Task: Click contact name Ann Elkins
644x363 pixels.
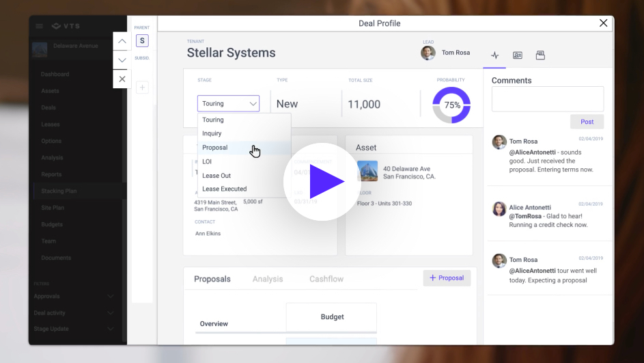Action: point(208,234)
